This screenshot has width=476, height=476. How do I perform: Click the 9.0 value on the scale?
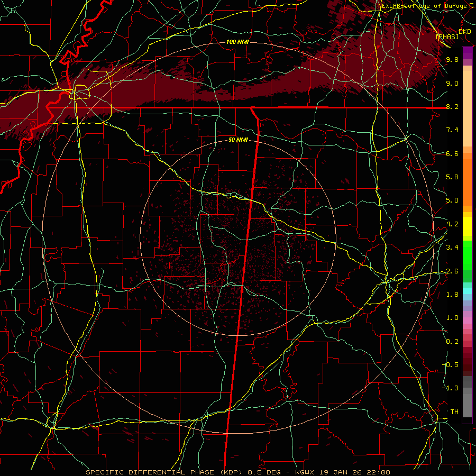tap(452, 83)
